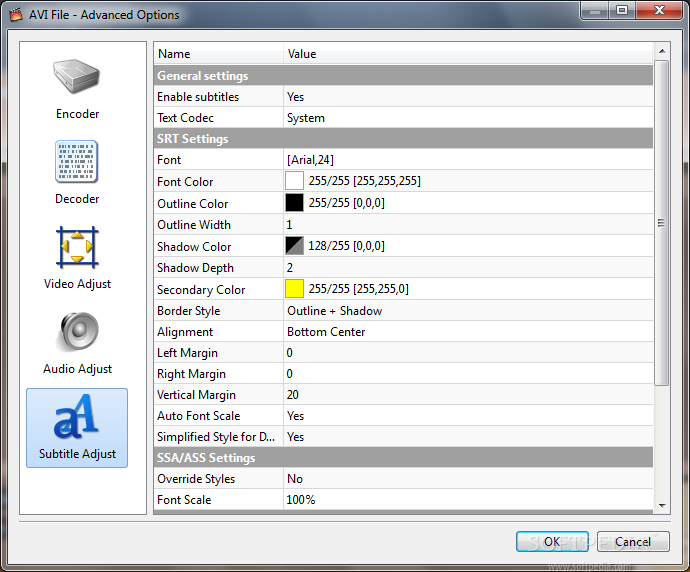This screenshot has height=572, width=690.
Task: Open the yellow Secondary Color swatch
Action: [294, 289]
